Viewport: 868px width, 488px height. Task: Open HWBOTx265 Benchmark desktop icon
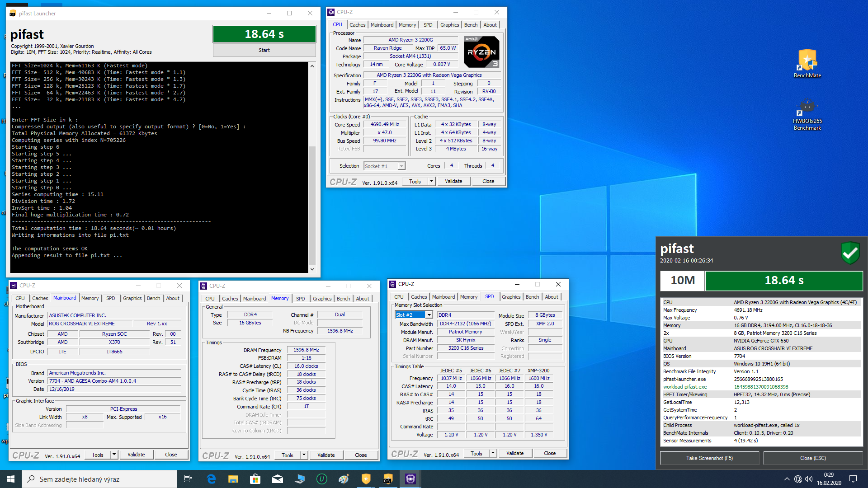(807, 114)
